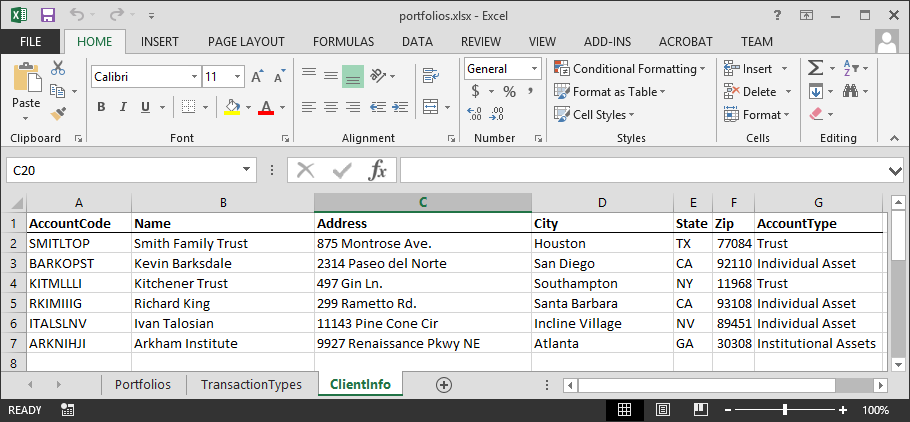
Task: Open the General number format dropdown
Action: pos(534,69)
